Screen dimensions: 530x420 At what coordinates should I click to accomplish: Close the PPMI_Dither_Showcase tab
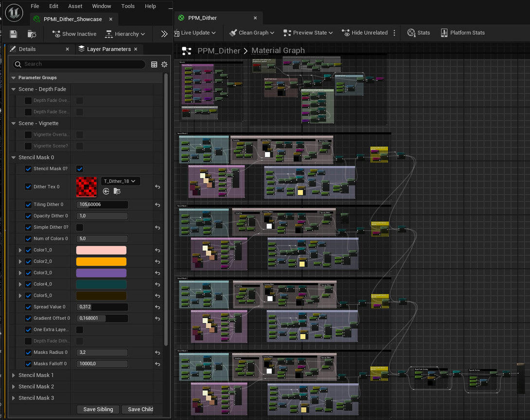110,19
